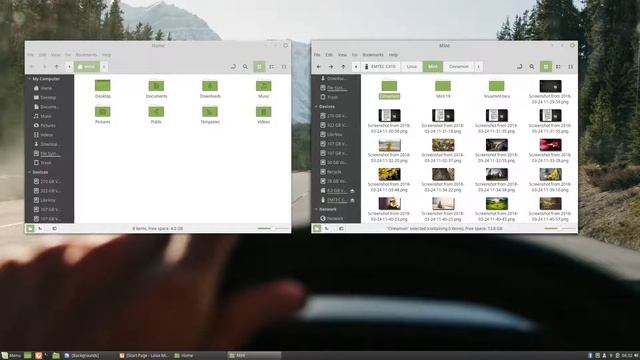
Task: Open the Menu button on the taskbar
Action: point(11,356)
